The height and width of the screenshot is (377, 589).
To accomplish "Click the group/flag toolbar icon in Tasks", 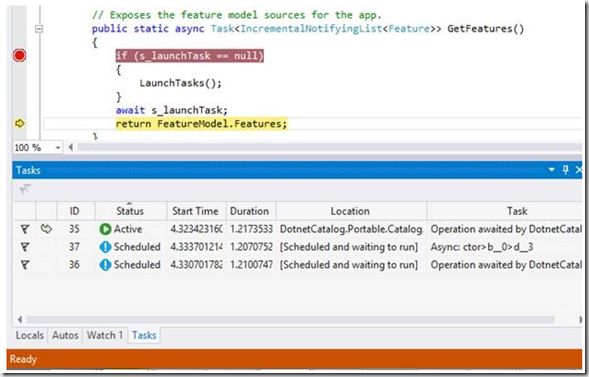I will tap(25, 190).
